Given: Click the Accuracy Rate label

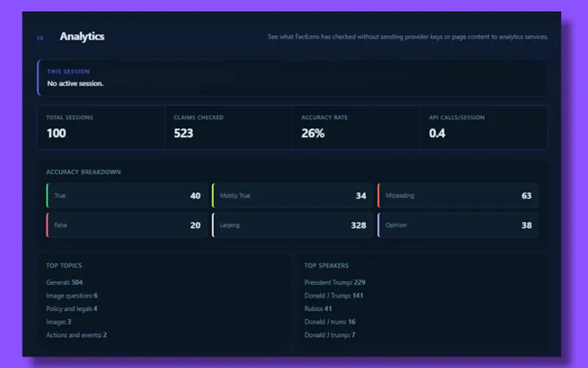Looking at the screenshot, I should pos(324,118).
